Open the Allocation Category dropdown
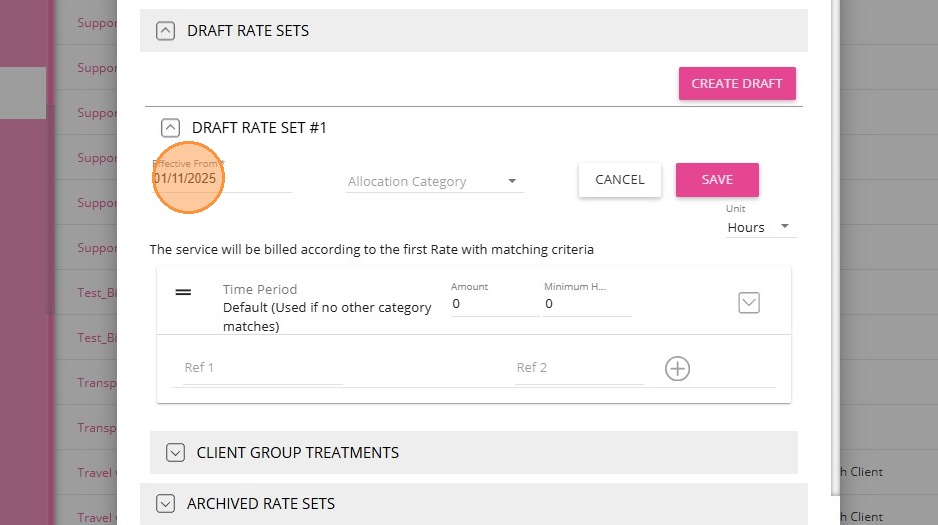 (434, 182)
